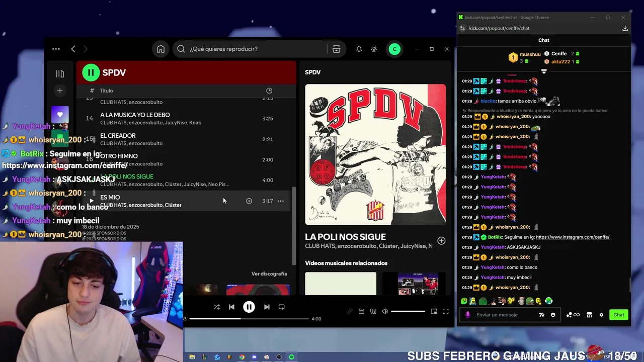Open File Explorer from taskbar

[192, 357]
